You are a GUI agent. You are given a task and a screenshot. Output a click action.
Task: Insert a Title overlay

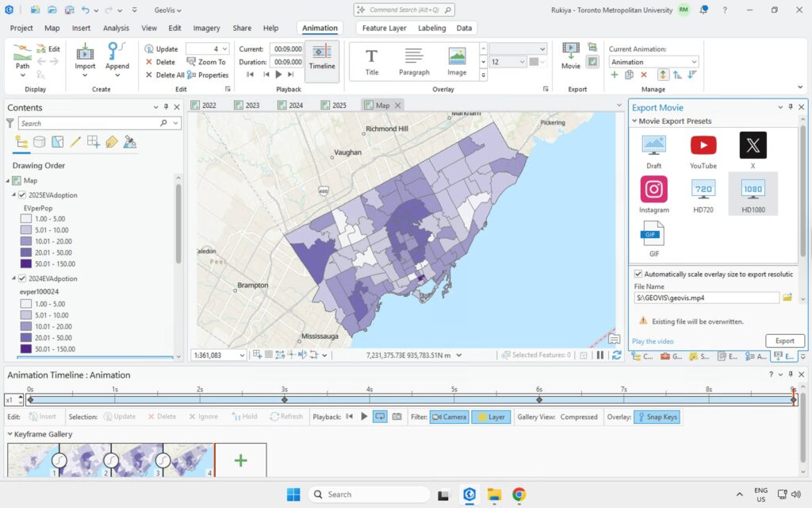point(371,61)
